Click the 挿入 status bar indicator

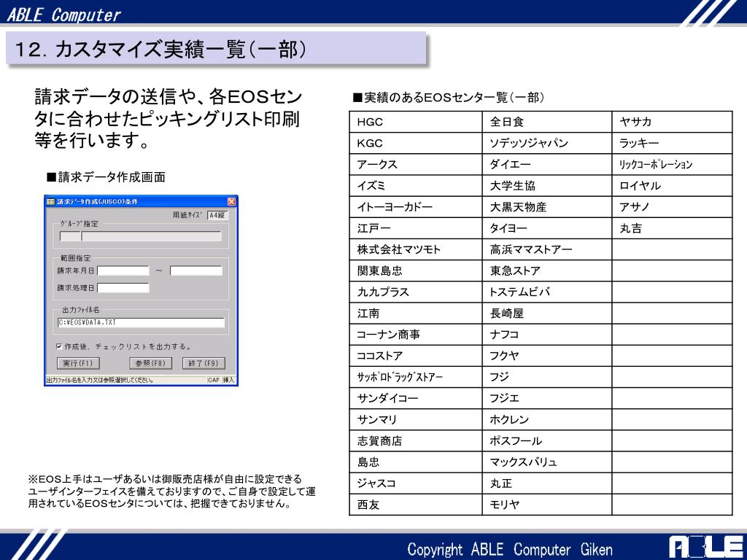228,381
